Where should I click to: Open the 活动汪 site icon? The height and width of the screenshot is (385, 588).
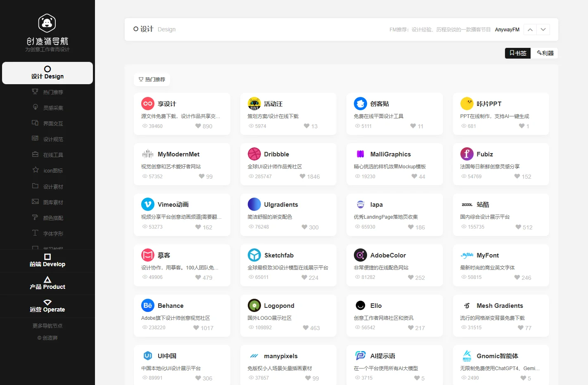click(x=254, y=104)
